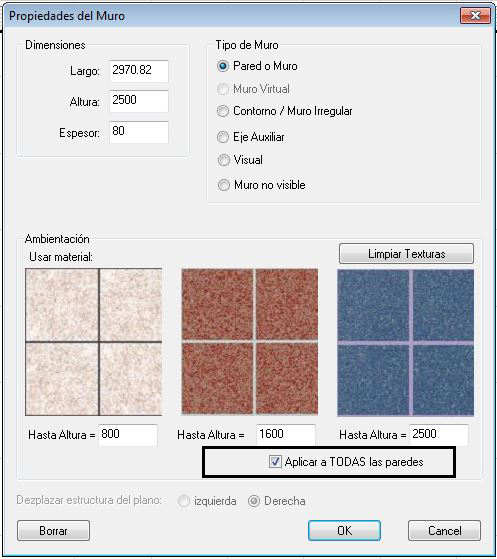Confirm with the OK button
The height and width of the screenshot is (559, 497).
(x=344, y=530)
